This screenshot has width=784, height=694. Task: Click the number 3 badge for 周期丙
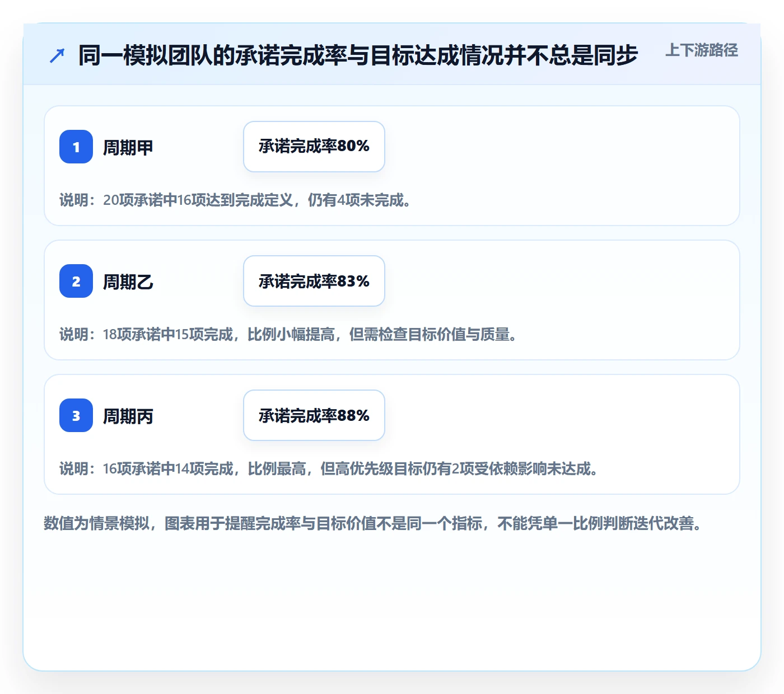click(76, 415)
